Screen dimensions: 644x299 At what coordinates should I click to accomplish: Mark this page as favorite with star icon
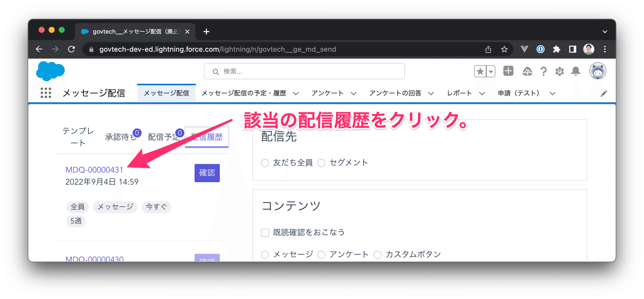tap(481, 71)
